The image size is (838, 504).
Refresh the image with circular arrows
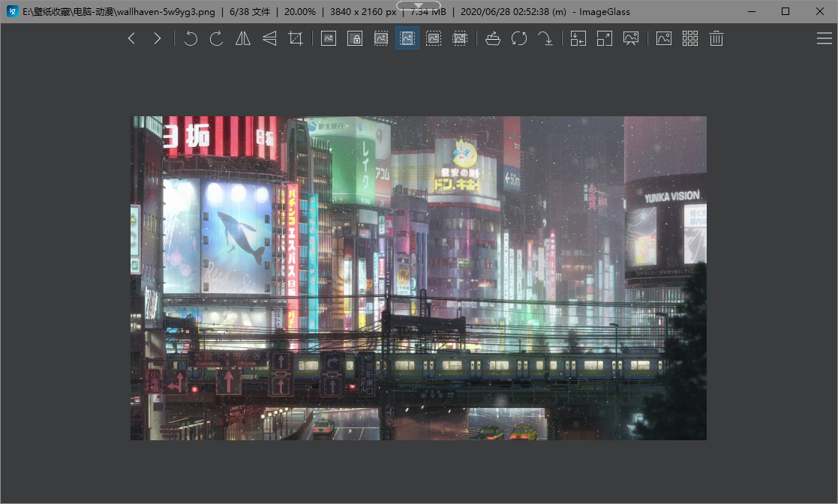[519, 38]
